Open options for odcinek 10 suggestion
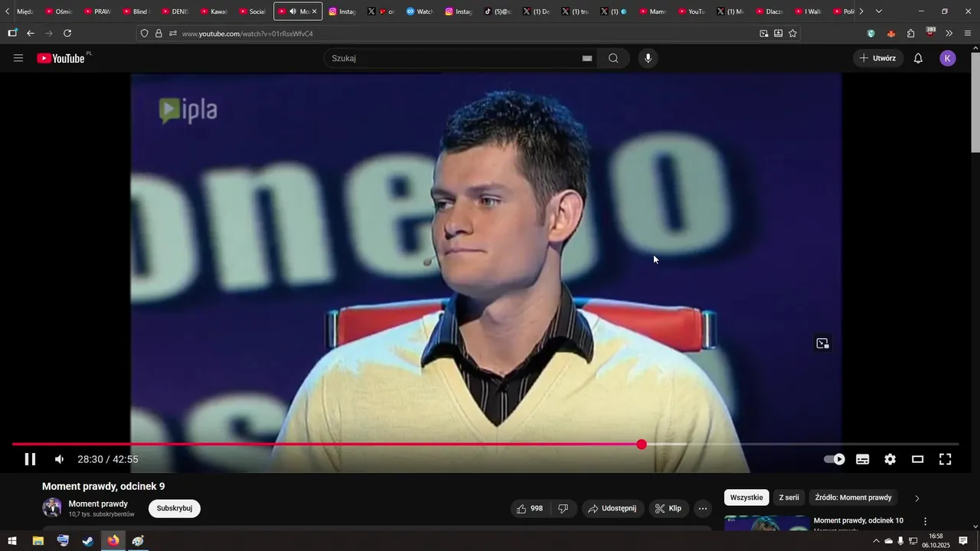The image size is (980, 551). 924,521
